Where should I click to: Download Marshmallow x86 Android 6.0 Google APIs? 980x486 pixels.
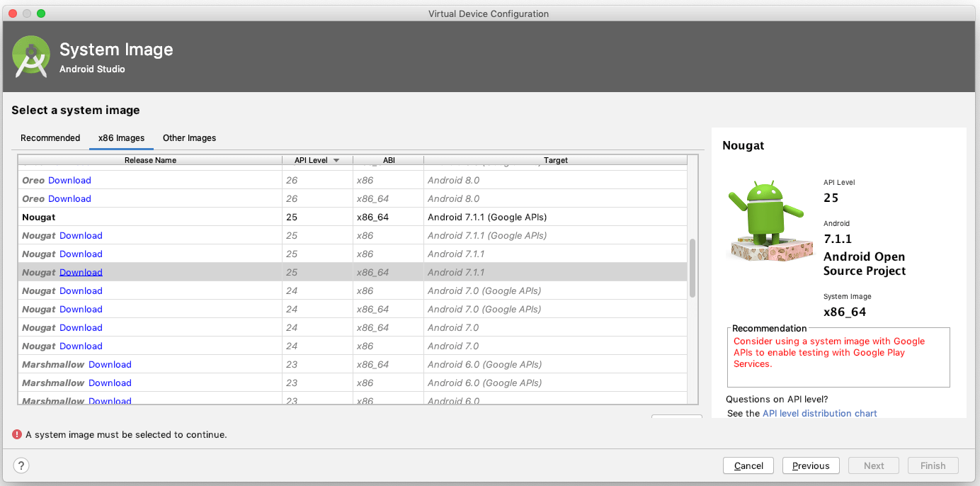pos(110,383)
